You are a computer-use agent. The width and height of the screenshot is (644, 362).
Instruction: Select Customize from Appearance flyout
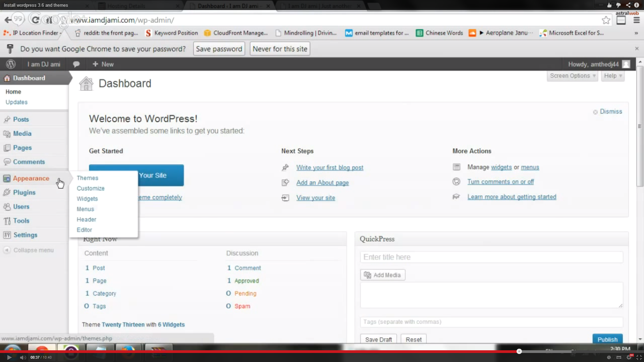(91, 188)
